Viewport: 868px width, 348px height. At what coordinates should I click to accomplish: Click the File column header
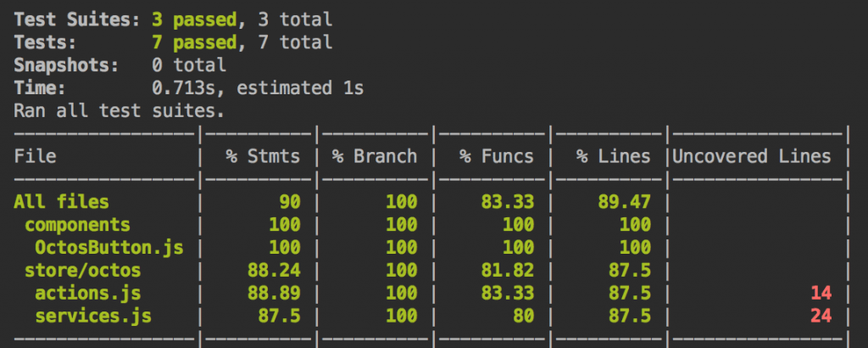[35, 156]
